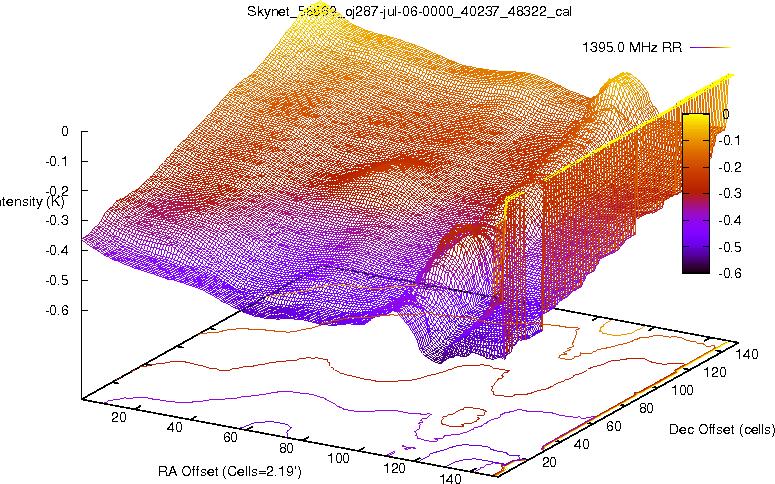Click the legend line sample next to RR
This screenshot has width=775, height=484.
710,47
